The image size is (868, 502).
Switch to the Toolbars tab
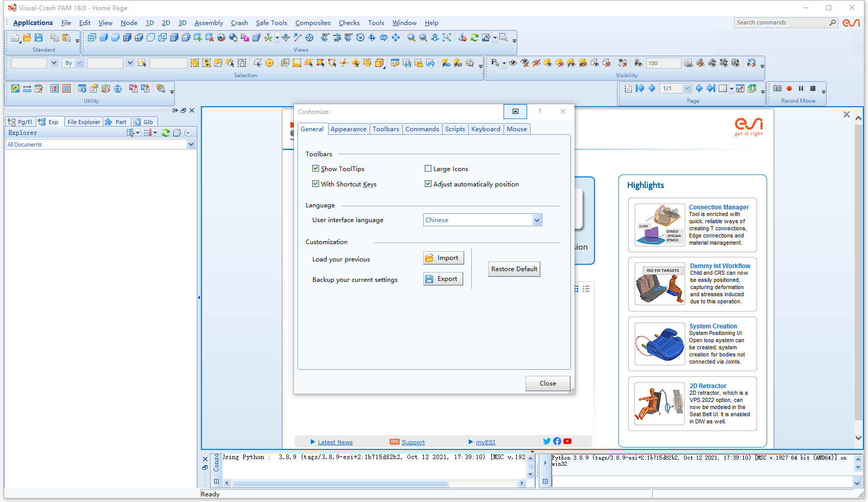point(386,129)
